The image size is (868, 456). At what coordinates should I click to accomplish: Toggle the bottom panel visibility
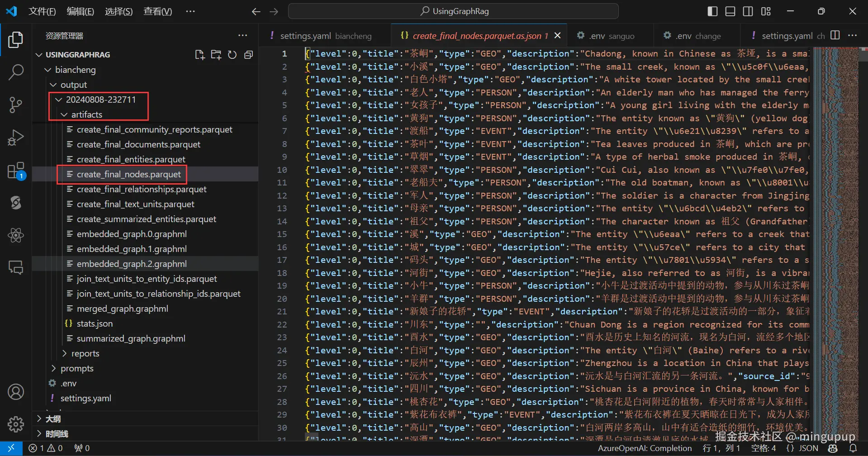click(730, 11)
